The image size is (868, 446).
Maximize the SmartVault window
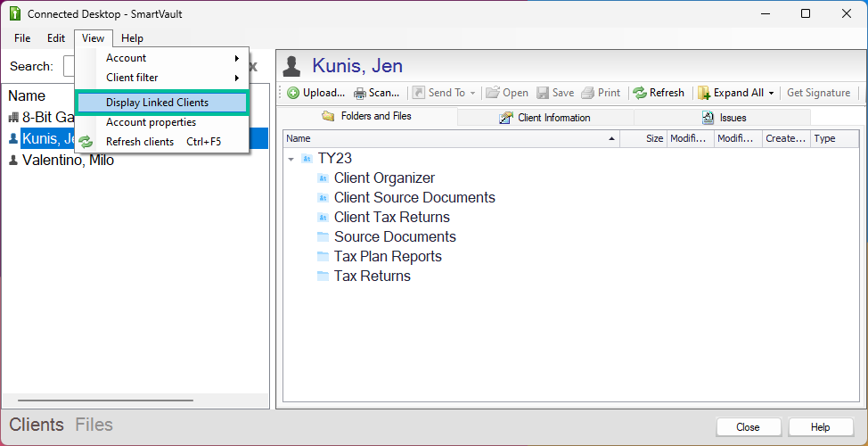(x=806, y=14)
